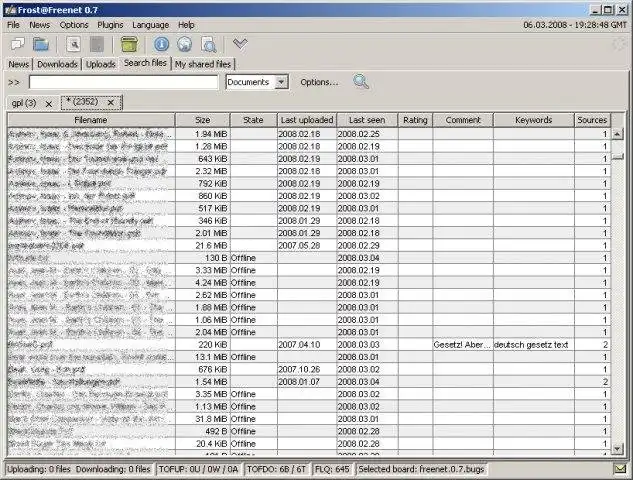This screenshot has height=480, width=633.
Task: Open the News menu
Action: 40,25
